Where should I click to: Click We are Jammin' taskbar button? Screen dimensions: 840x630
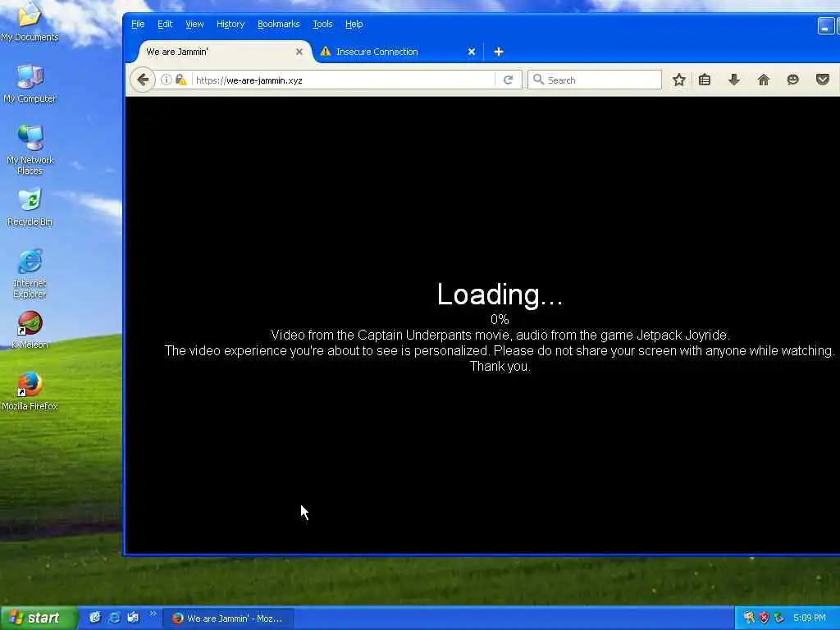point(228,618)
